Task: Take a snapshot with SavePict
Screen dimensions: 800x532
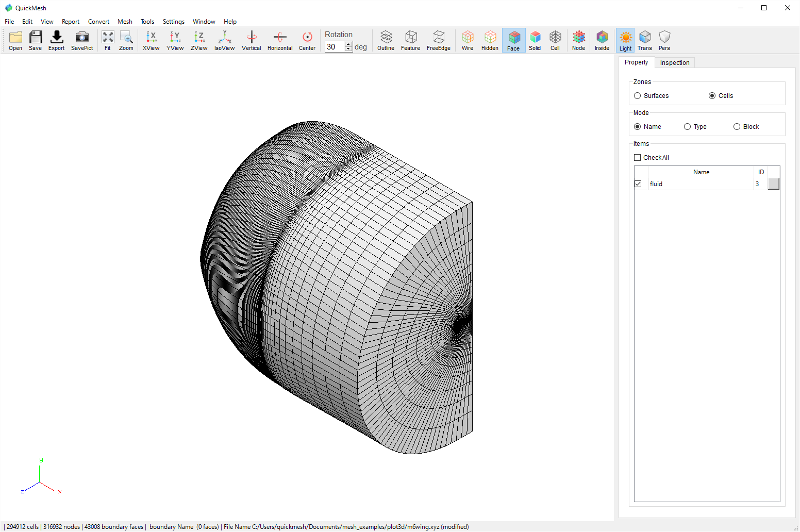Action: click(82, 40)
